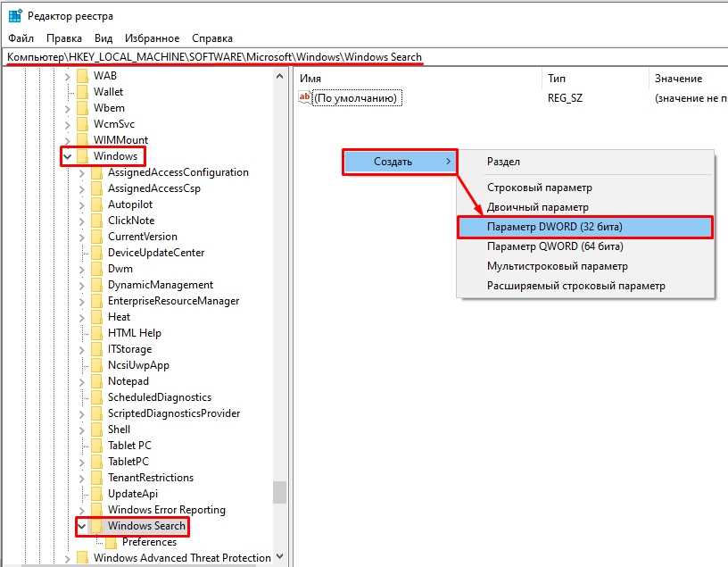Click the Тип column header

point(556,79)
